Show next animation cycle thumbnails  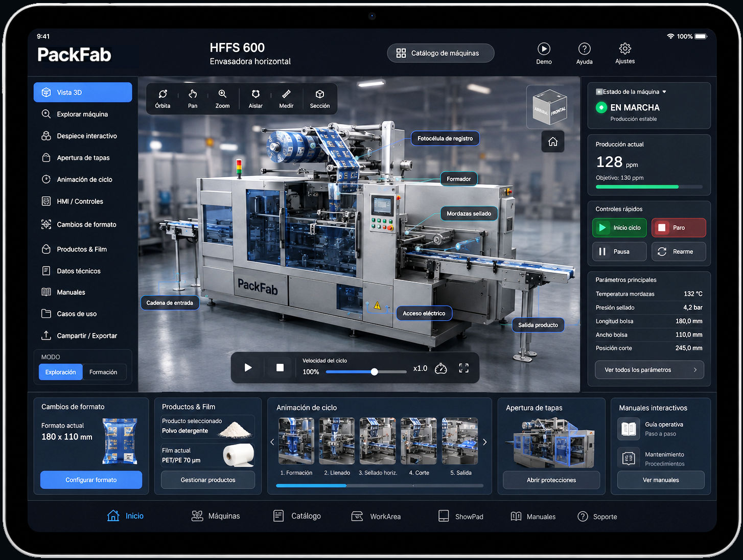click(485, 442)
